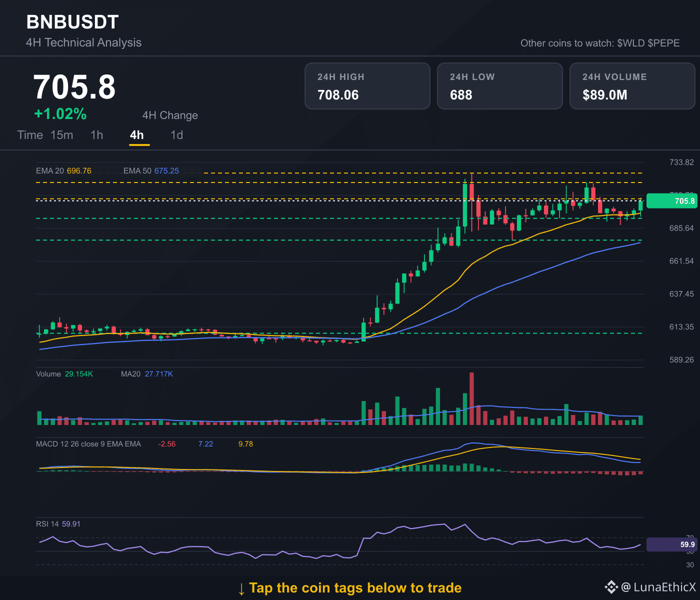Screen dimensions: 700x600
Task: Click the 4H Change label
Action: pyautogui.click(x=170, y=115)
